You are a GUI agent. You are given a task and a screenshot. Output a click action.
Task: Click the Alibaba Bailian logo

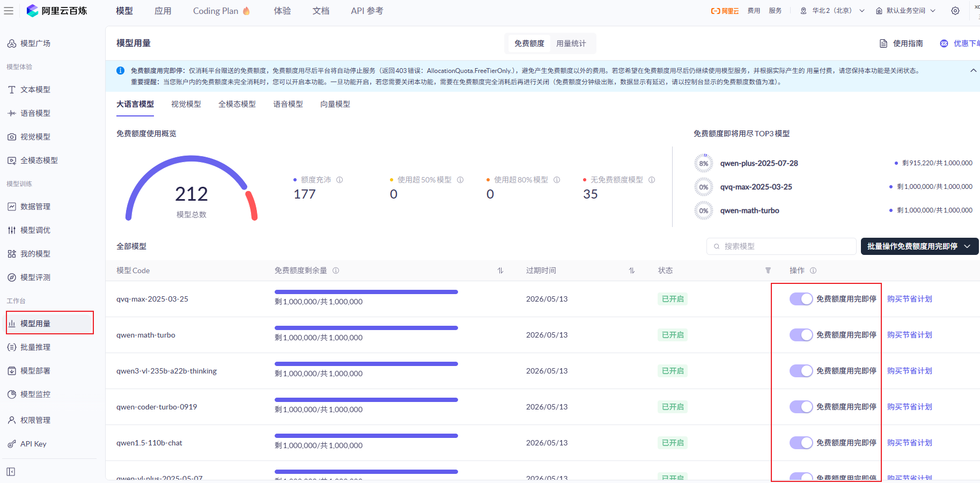click(x=56, y=11)
